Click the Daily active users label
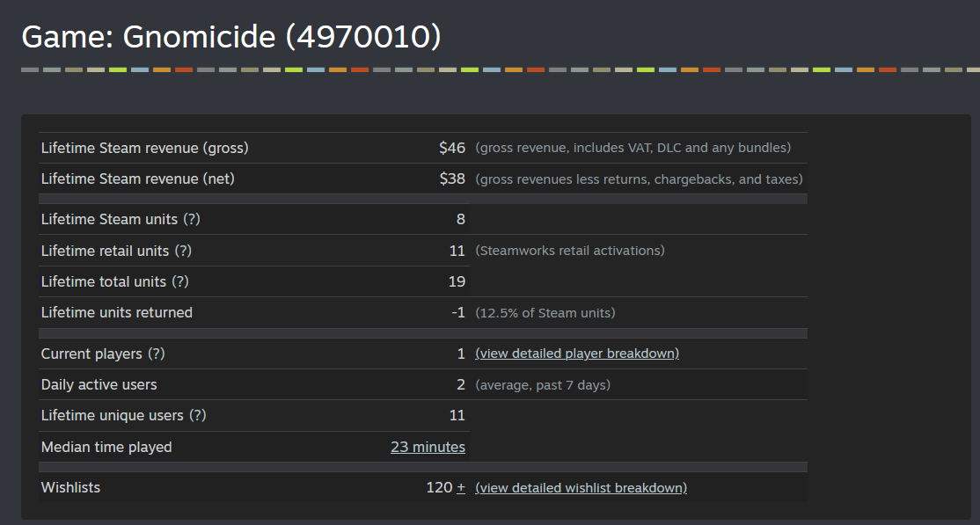The image size is (980, 525). click(99, 385)
